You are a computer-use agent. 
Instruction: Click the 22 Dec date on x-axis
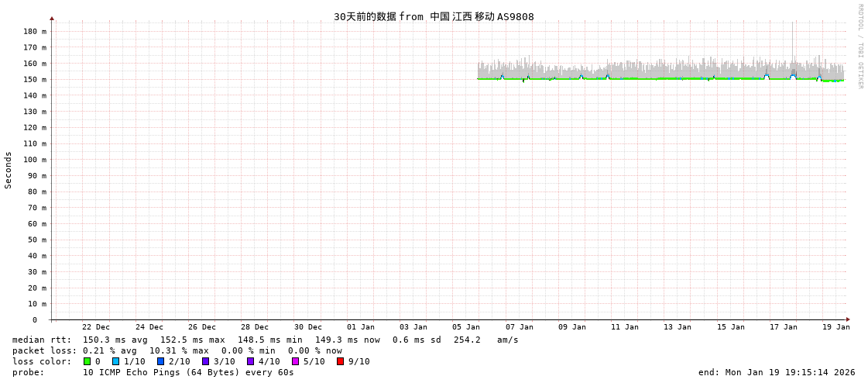click(x=96, y=327)
